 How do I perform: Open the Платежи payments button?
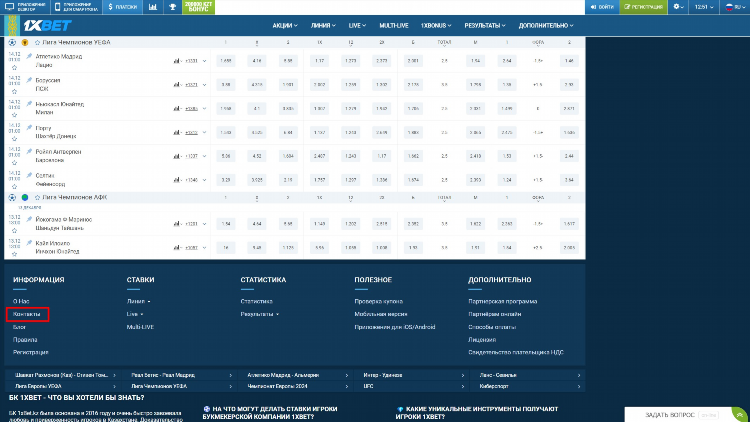(x=122, y=7)
